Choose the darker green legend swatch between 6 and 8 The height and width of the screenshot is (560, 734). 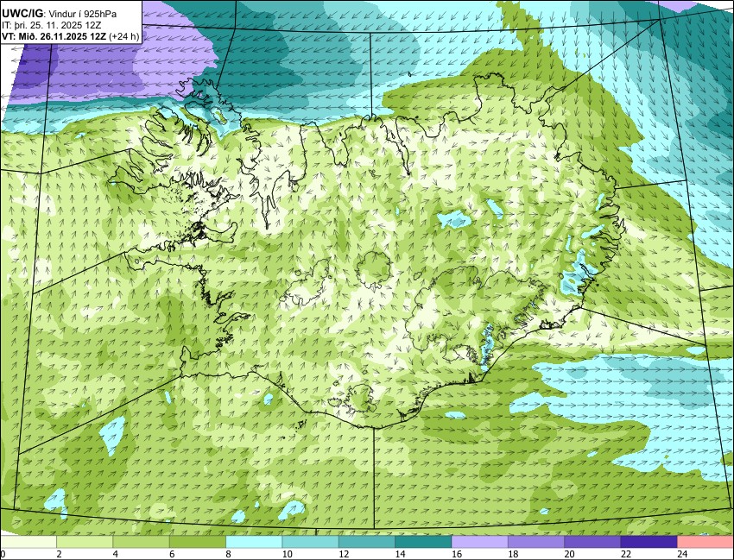pos(198,542)
